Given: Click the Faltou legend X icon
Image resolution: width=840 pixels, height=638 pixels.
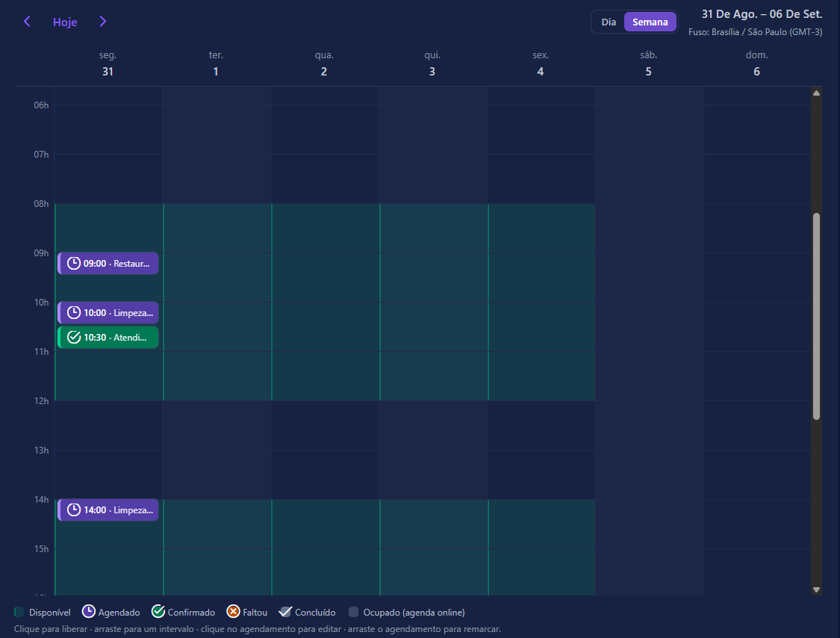Looking at the screenshot, I should (233, 612).
